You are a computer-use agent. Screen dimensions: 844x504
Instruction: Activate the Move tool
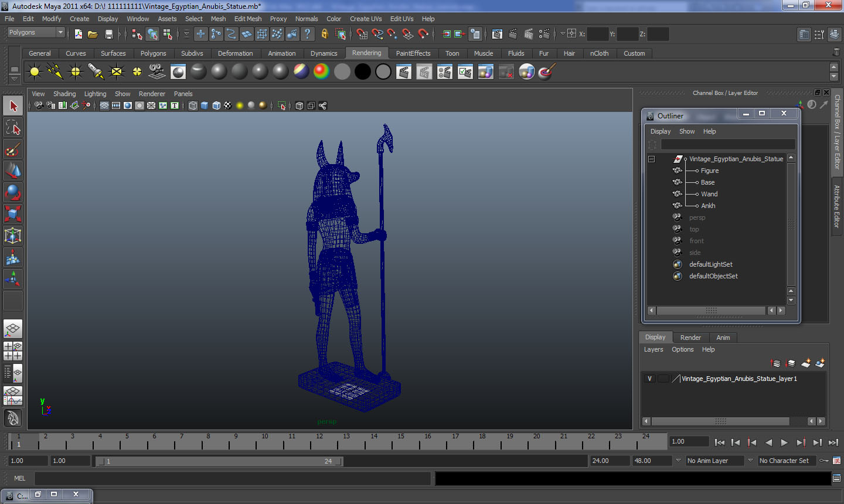[x=13, y=171]
